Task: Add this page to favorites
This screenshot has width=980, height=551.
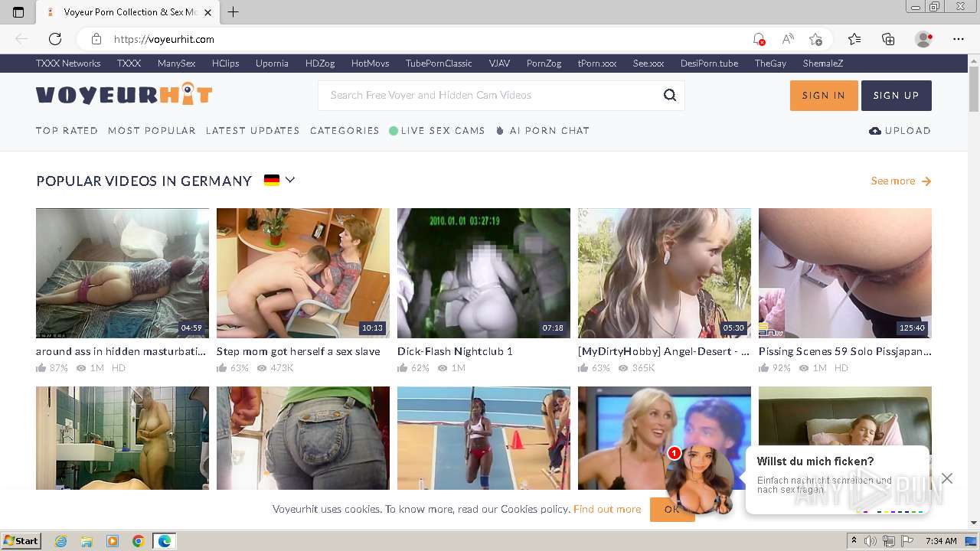Action: pyautogui.click(x=816, y=39)
